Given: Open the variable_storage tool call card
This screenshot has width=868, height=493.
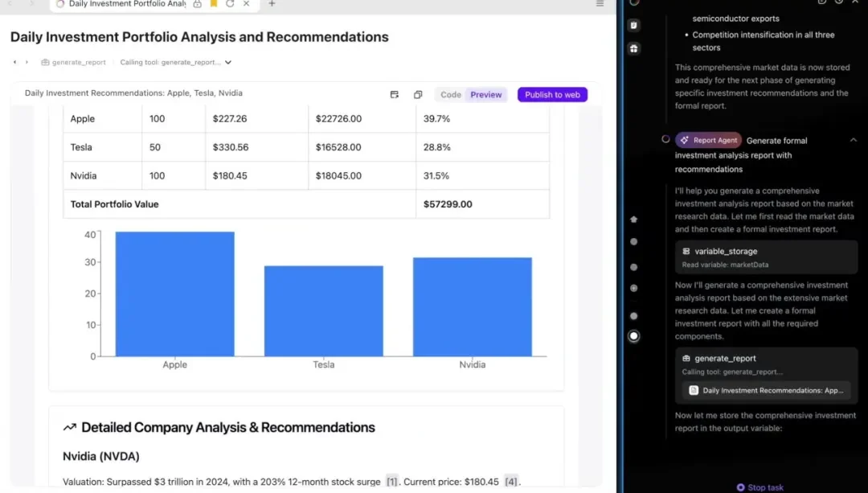Looking at the screenshot, I should [x=766, y=257].
